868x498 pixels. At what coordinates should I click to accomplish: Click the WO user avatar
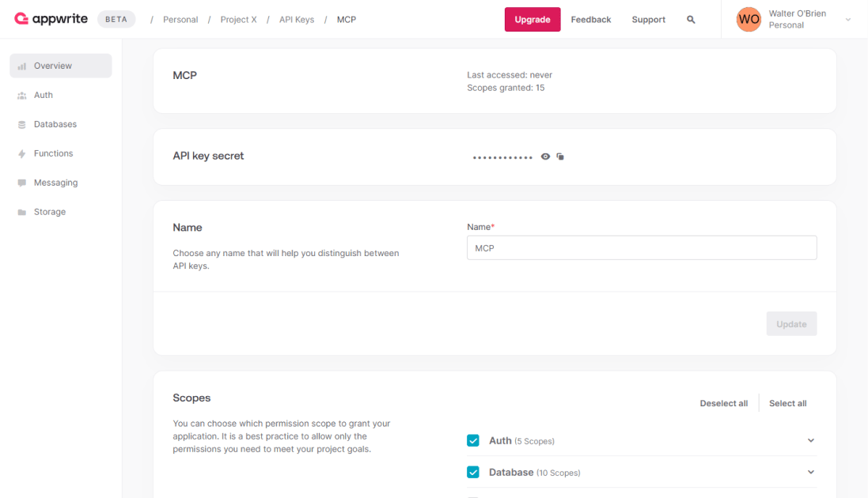click(x=749, y=19)
